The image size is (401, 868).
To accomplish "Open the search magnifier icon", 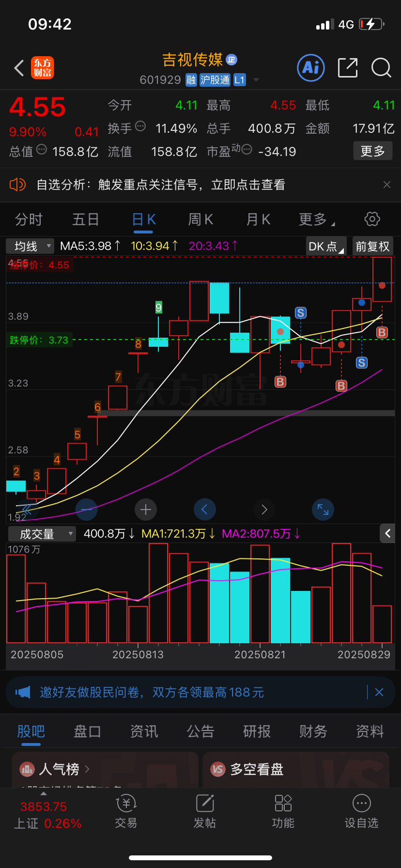I will (x=381, y=68).
